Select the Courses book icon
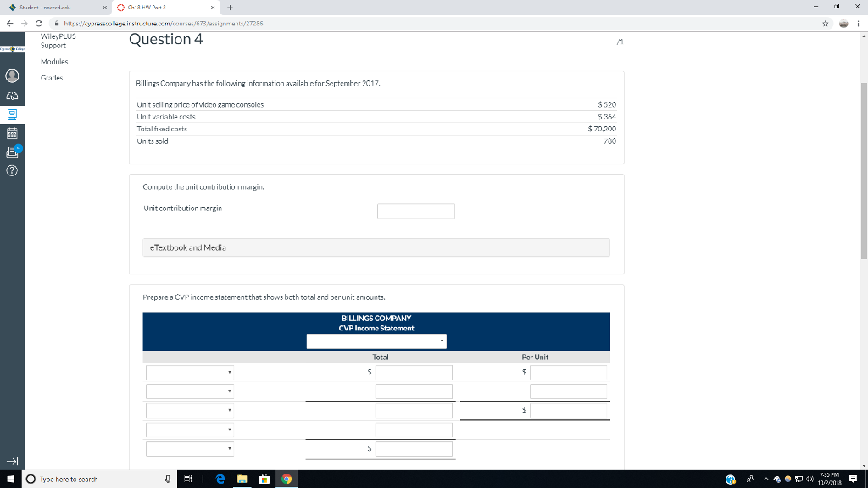 click(11, 114)
